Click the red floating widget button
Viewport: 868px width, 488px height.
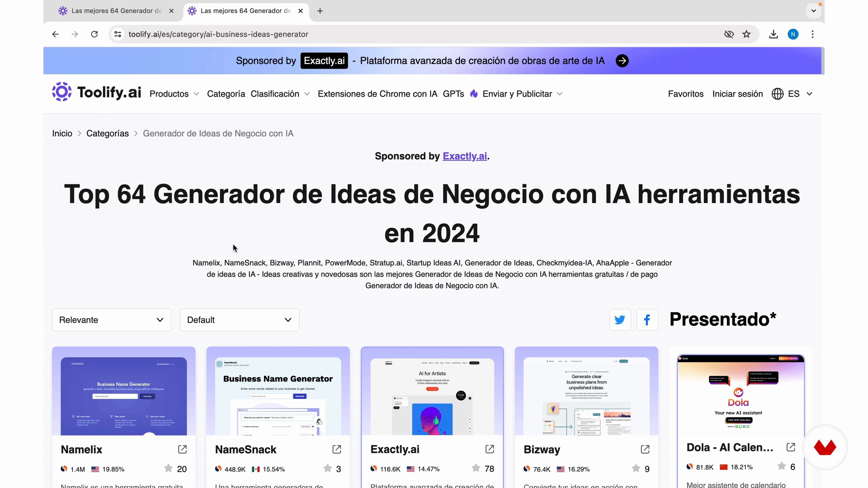point(825,447)
